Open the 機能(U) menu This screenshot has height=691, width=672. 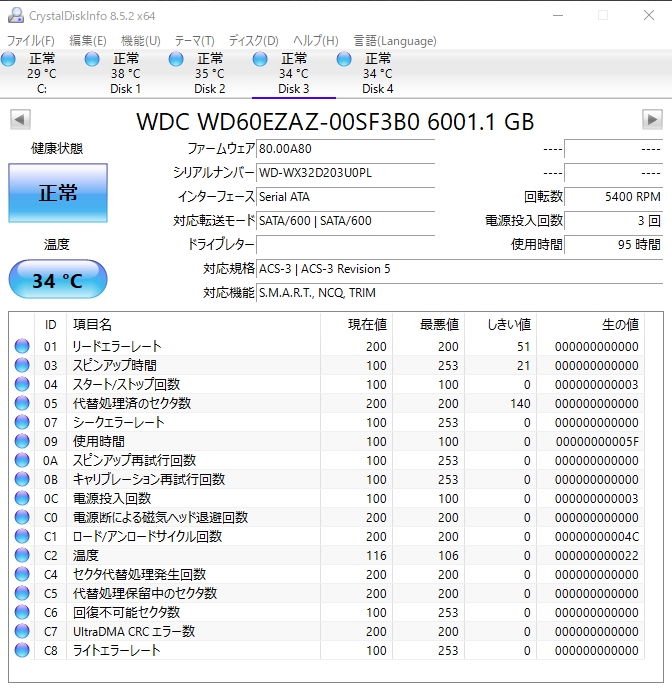pyautogui.click(x=141, y=41)
